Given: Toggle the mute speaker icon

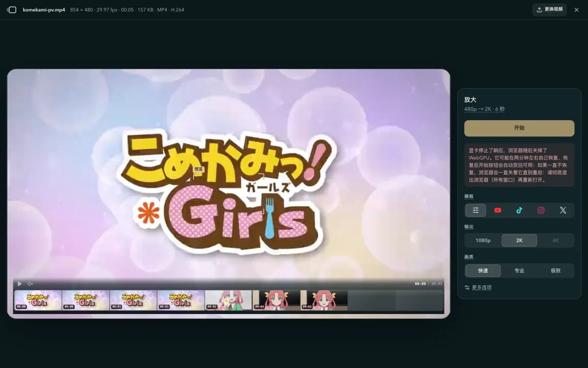Looking at the screenshot, I should 30,284.
